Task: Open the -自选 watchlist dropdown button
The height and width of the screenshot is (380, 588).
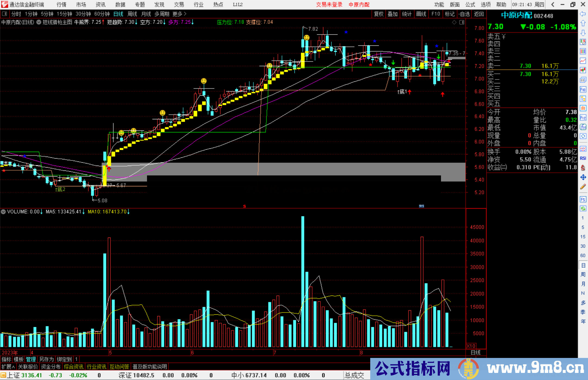Action: pos(464,14)
